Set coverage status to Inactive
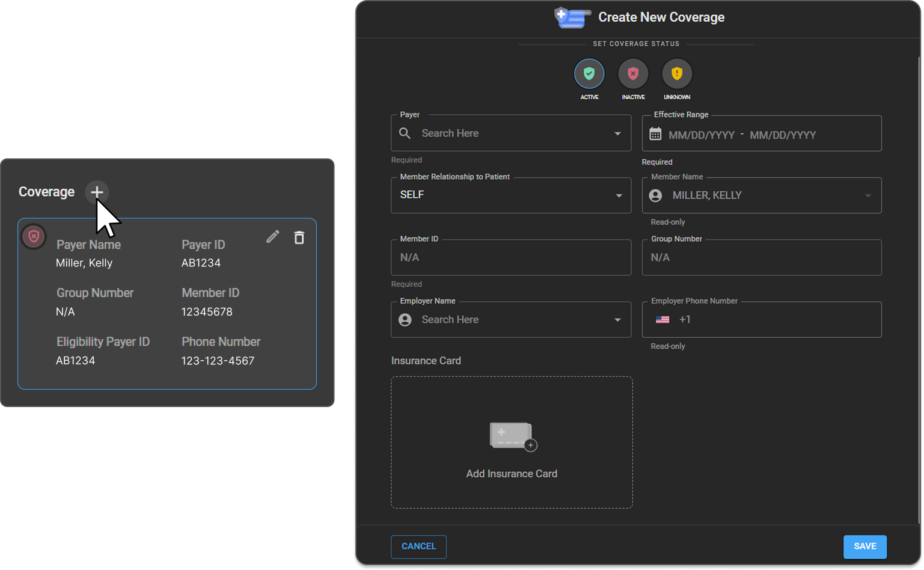 click(633, 74)
